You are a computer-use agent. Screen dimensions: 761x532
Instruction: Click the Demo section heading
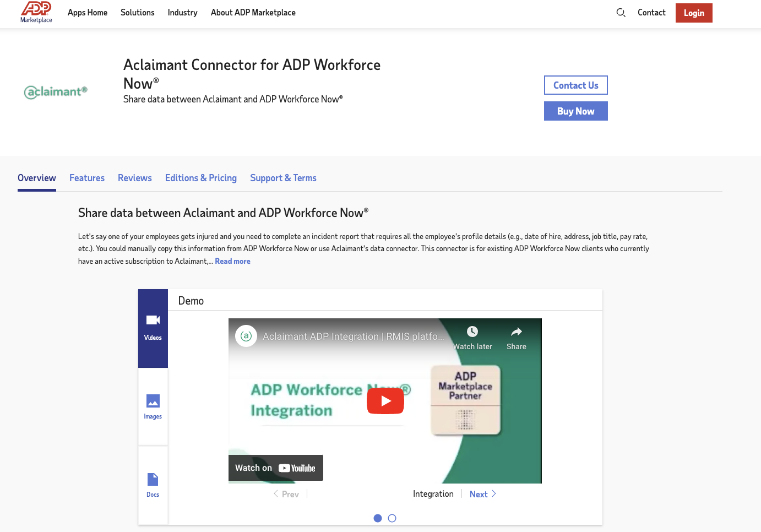point(191,301)
